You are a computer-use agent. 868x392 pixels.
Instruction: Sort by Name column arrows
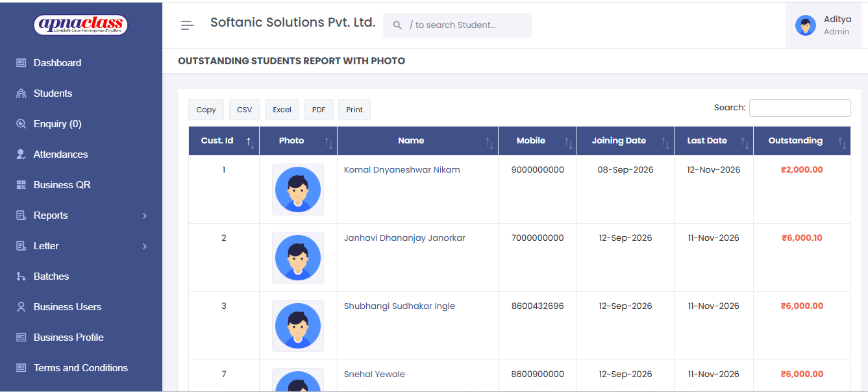tap(490, 141)
